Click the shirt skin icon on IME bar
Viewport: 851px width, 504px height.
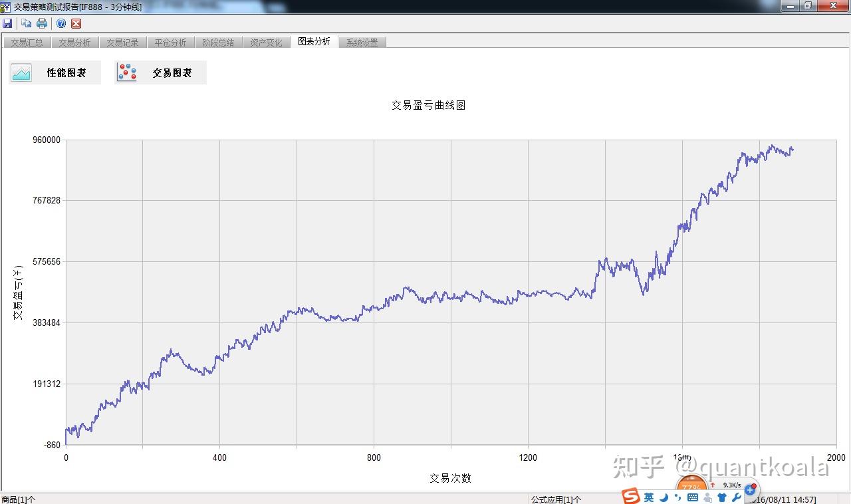[x=722, y=497]
